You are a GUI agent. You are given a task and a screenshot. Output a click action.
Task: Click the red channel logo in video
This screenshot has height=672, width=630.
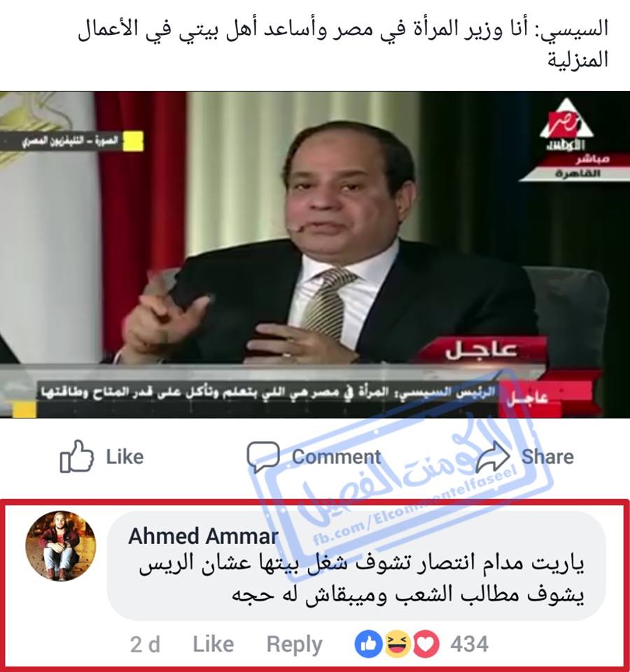point(566,125)
